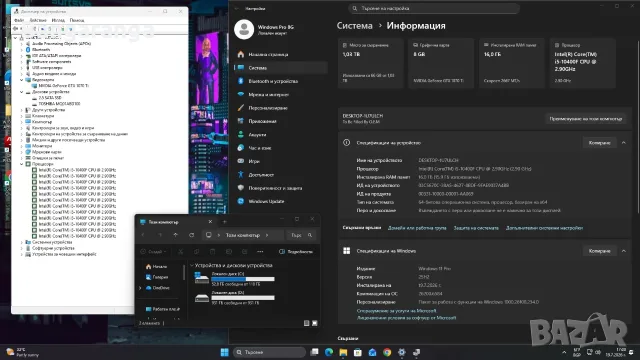Viewport: 640px width, 360px height.
Task: Collapse the Disk drives node
Action: [x=22, y=92]
